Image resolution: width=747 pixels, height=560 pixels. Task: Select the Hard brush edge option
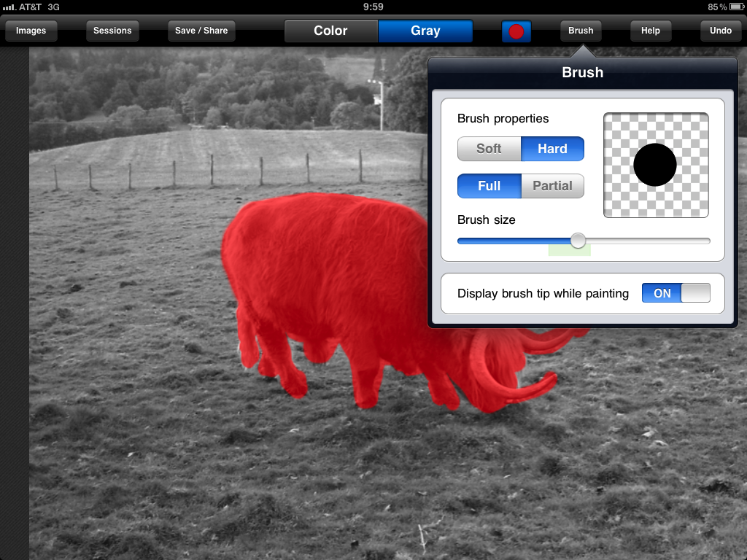tap(552, 149)
